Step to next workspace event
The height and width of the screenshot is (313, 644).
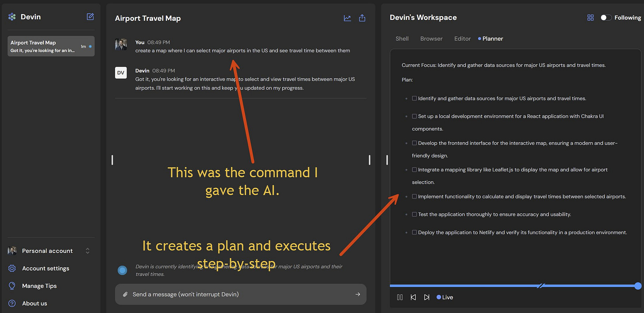tap(426, 298)
